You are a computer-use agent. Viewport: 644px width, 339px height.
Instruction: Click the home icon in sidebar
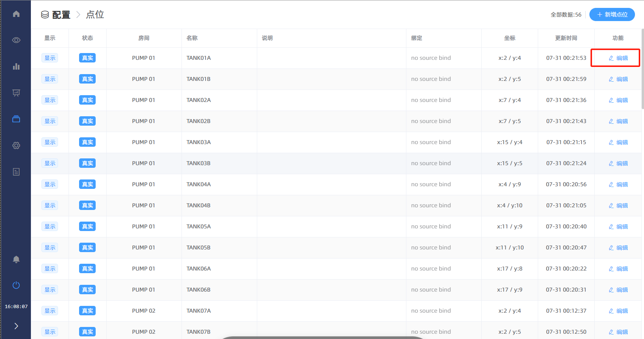16,14
